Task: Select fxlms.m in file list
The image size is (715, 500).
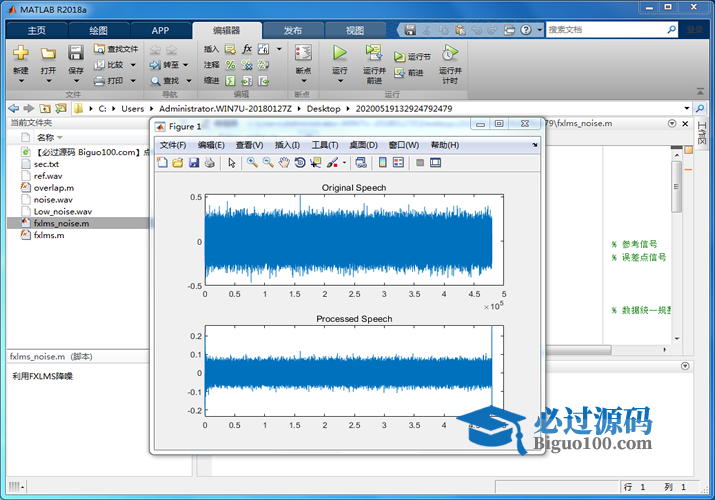Action: 49,235
